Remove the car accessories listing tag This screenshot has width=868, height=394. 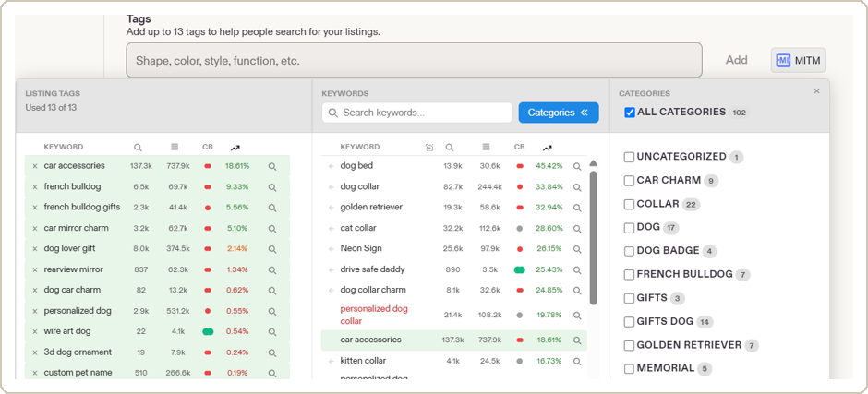(35, 166)
